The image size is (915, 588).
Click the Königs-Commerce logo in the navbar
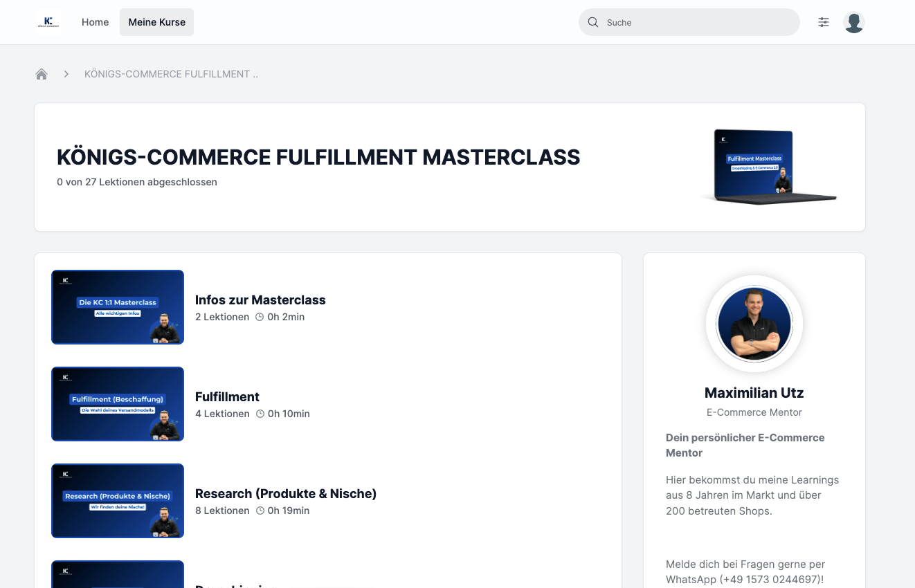48,21
